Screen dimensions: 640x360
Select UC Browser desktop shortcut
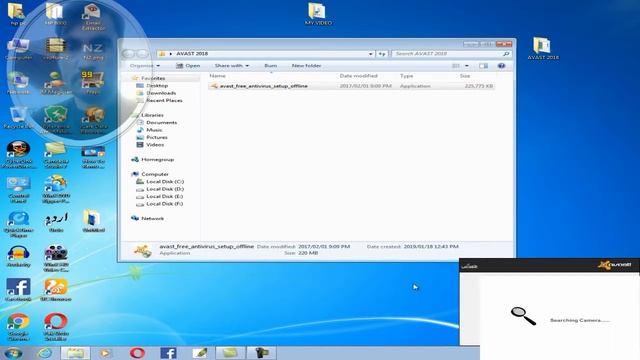56,290
